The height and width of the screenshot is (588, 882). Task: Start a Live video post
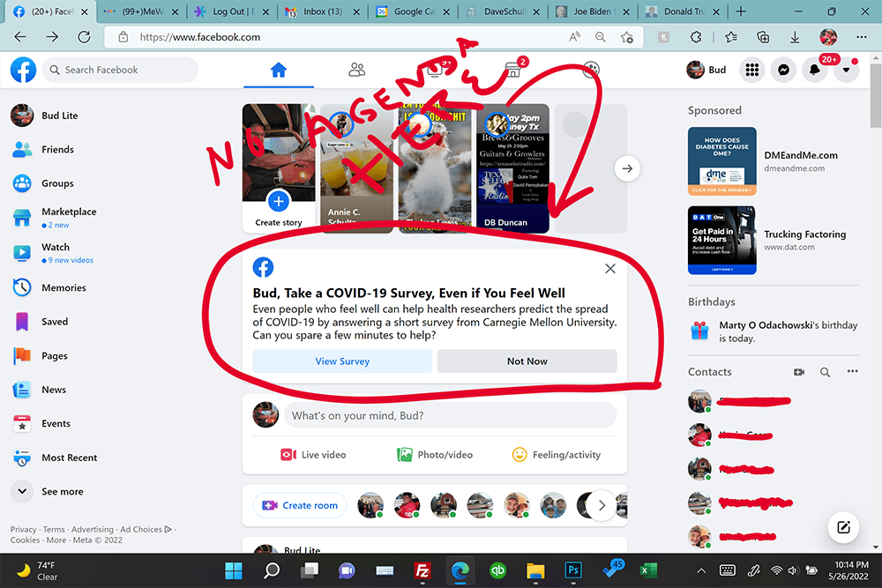pyautogui.click(x=313, y=455)
